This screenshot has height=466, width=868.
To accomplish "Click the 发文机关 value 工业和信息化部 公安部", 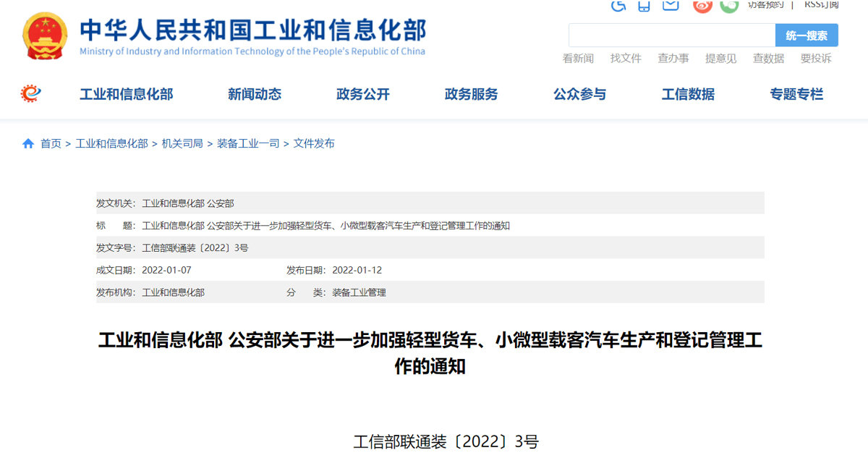I will tap(188, 203).
